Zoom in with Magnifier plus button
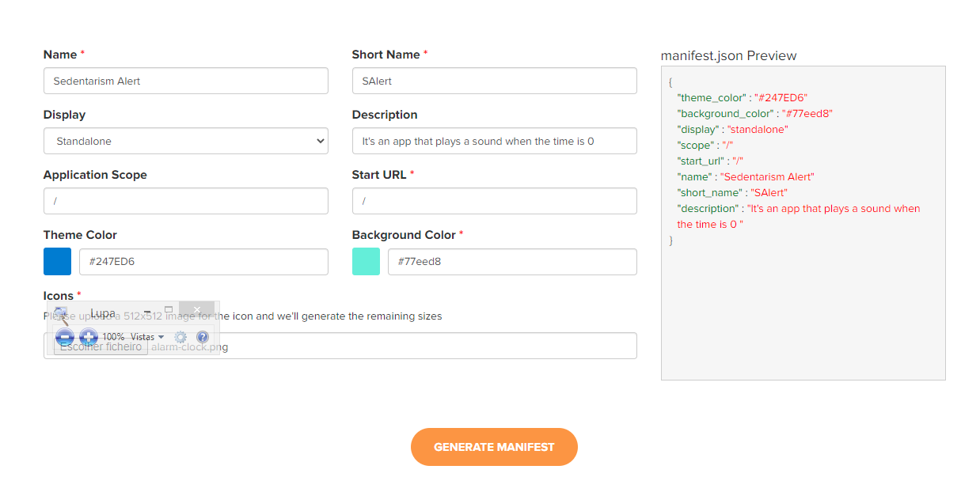Image resolution: width=980 pixels, height=477 pixels. (89, 337)
